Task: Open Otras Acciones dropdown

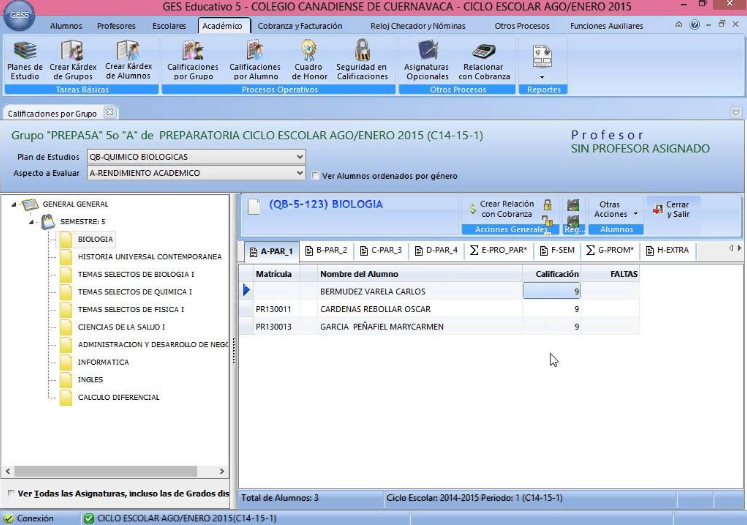Action: pyautogui.click(x=616, y=210)
